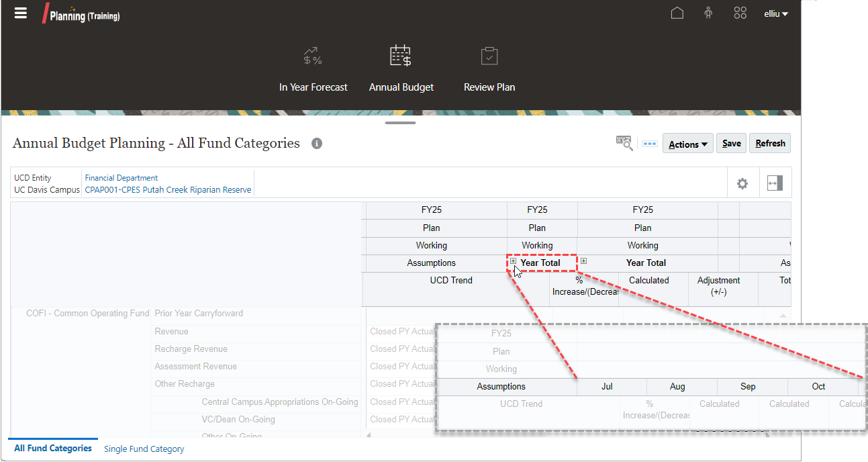Click the Home icon
The height and width of the screenshot is (462, 868).
677,13
